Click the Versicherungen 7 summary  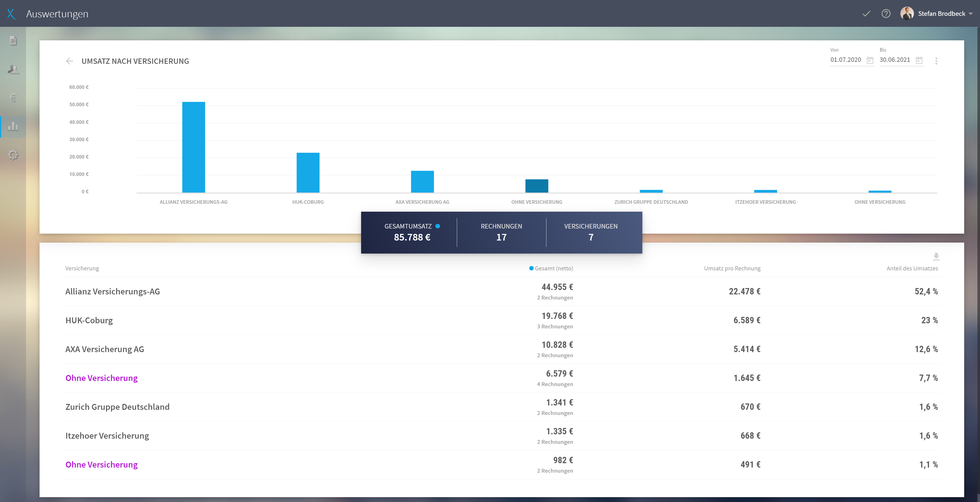(x=591, y=232)
